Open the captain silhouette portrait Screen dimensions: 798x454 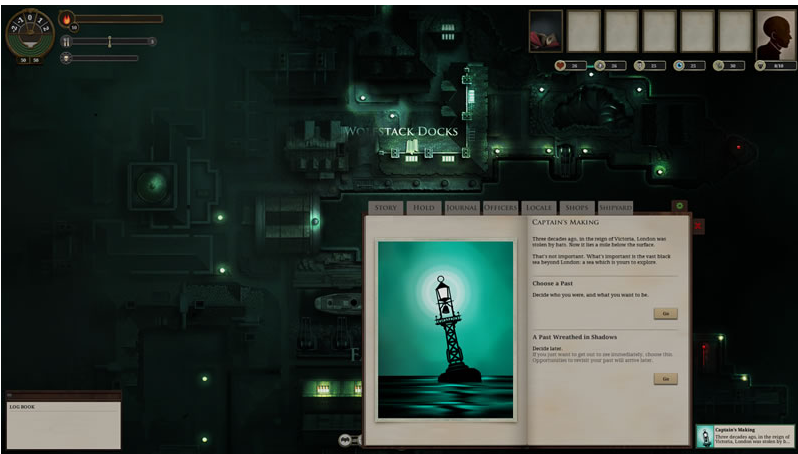point(775,35)
